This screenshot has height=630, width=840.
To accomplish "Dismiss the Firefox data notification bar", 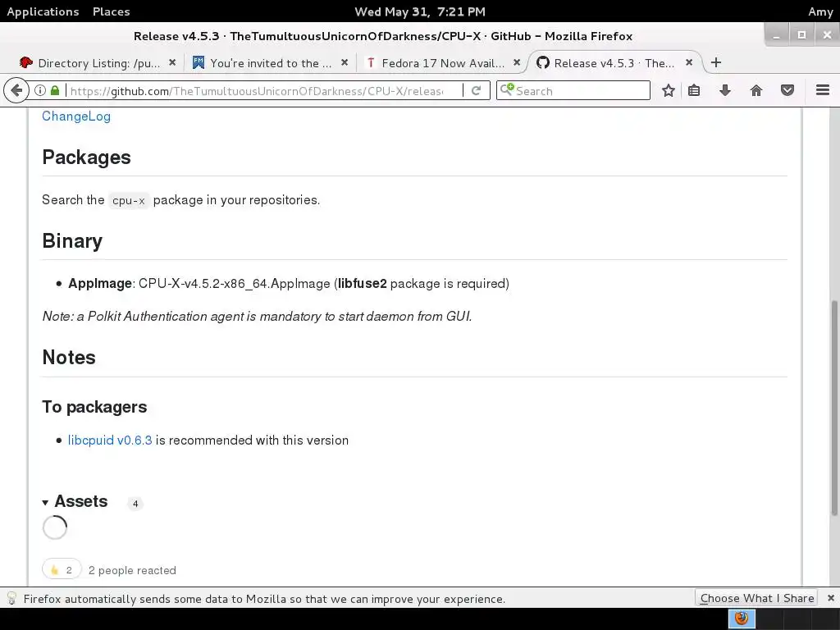I will coord(830,598).
